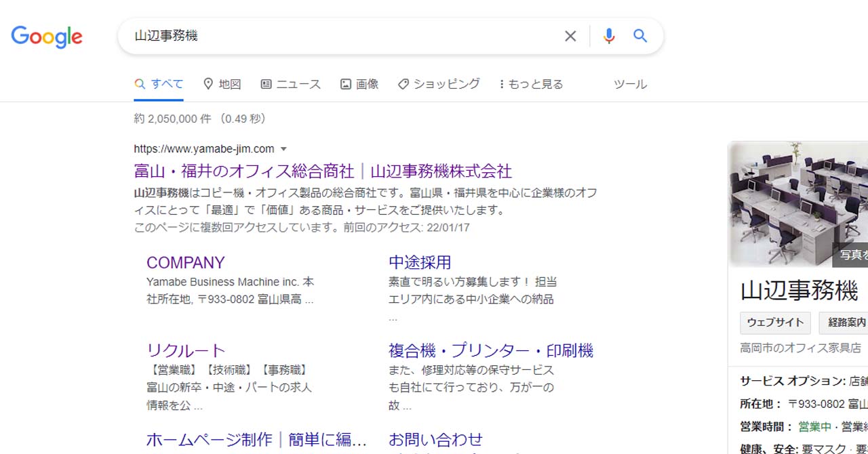Click the ウェブサイト button in knowledge panel
The image size is (868, 454).
coord(775,323)
